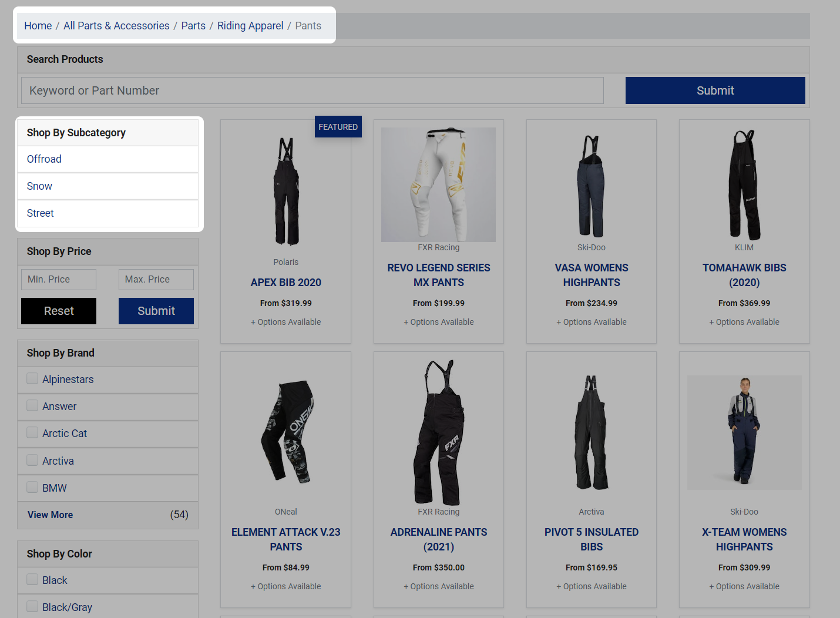Click the From $319.99 price
Screen dimensions: 840x618
(x=286, y=303)
